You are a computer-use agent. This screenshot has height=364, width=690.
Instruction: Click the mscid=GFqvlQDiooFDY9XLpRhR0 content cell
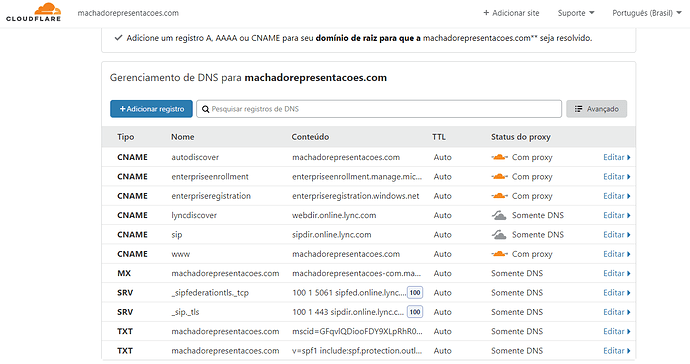pos(357,331)
